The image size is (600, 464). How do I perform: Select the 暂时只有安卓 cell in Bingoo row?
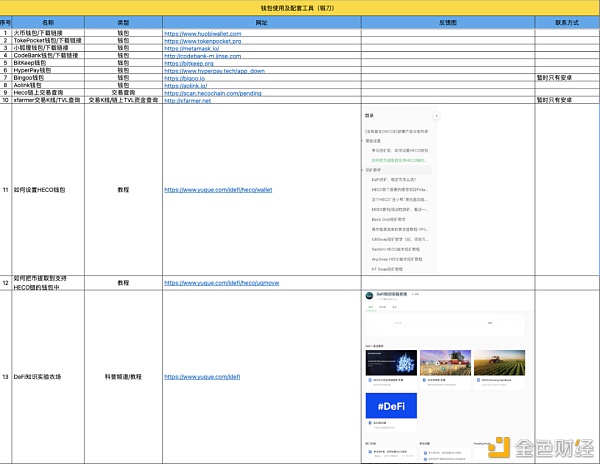[567, 78]
